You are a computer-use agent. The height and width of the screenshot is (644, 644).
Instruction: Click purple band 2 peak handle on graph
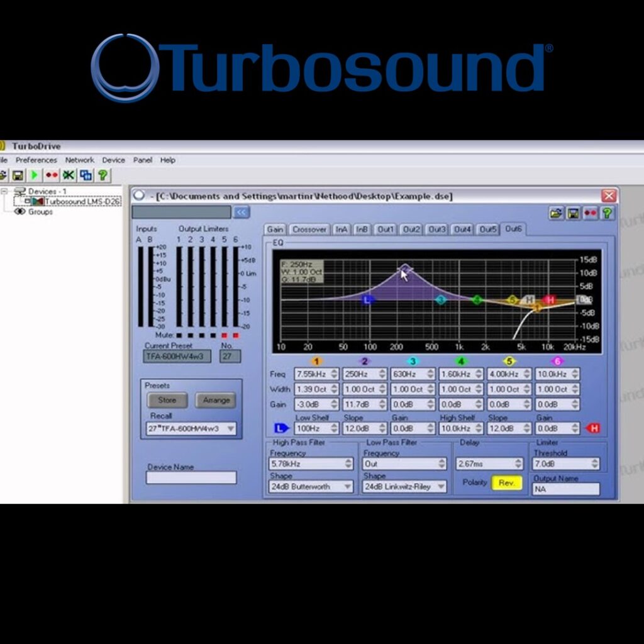coord(405,268)
